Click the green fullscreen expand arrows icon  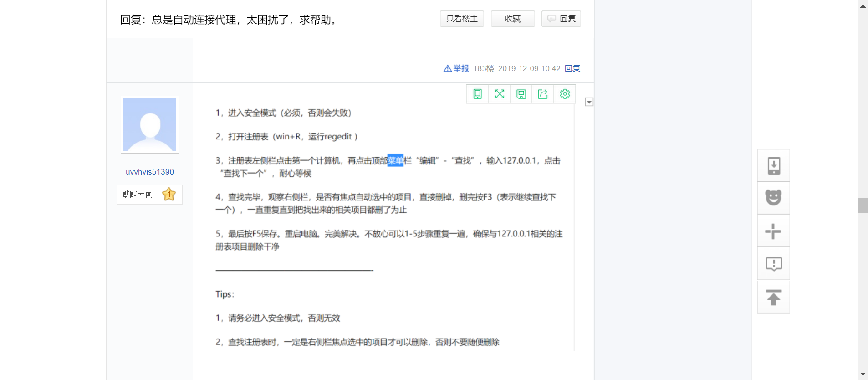[x=500, y=94]
